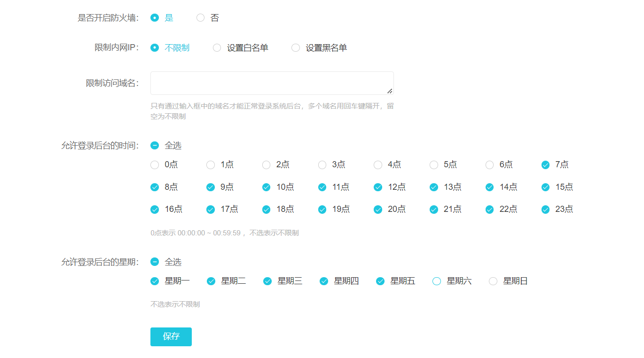Uncheck the 星期一 checkbox
Screen dimensions: 644x358
point(155,281)
